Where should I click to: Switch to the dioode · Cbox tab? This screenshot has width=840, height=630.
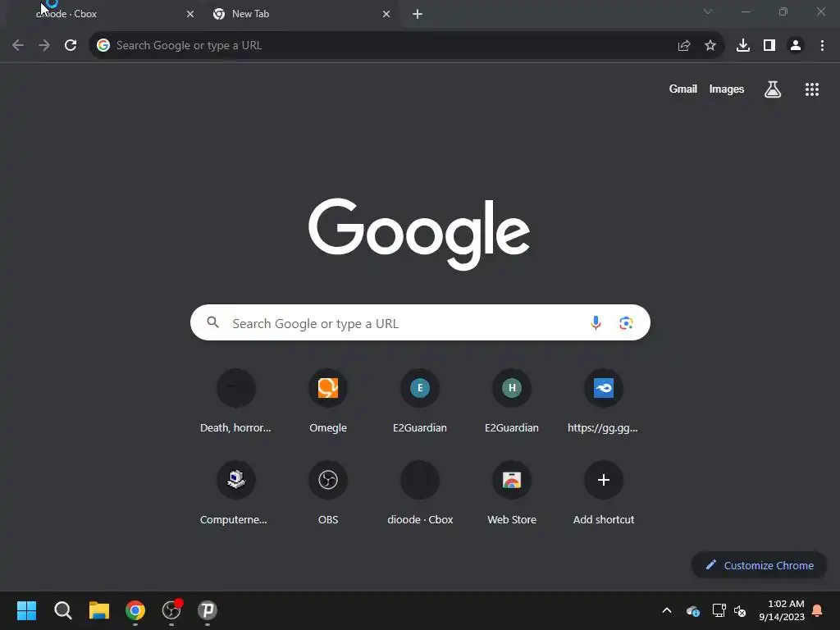(x=102, y=14)
